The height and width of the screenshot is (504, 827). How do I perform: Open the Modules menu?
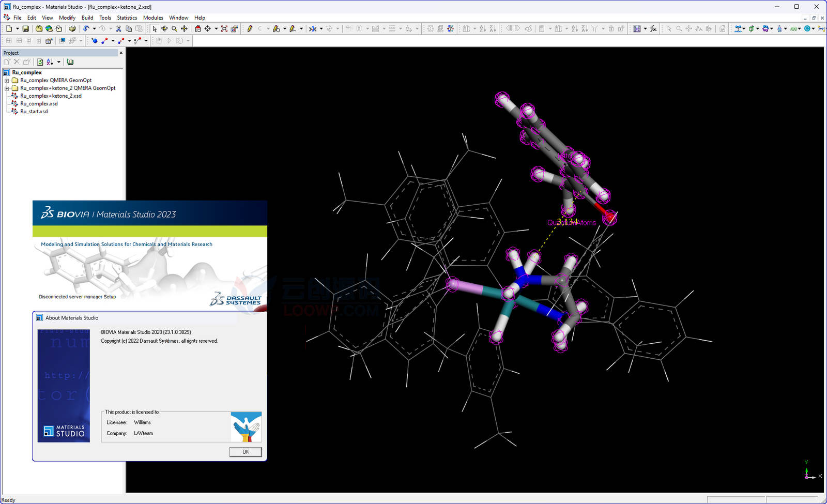pos(153,18)
